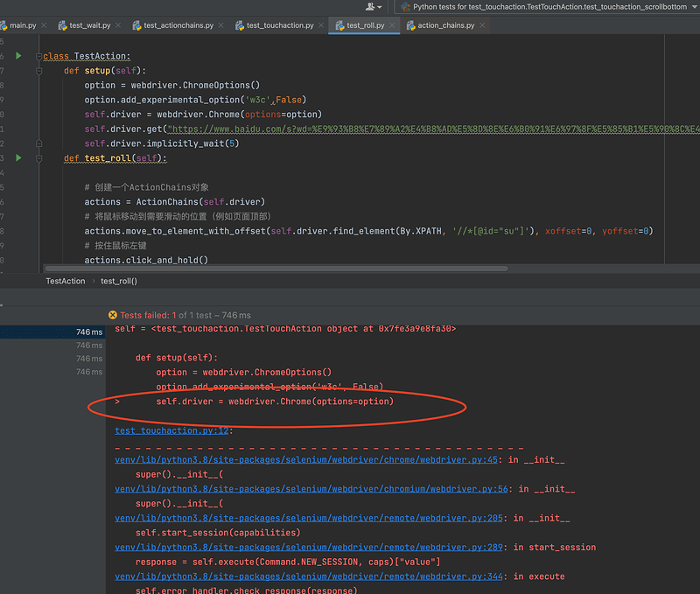Click the "# 按住鼠标左键" comment line
700x594 pixels.
(x=115, y=246)
